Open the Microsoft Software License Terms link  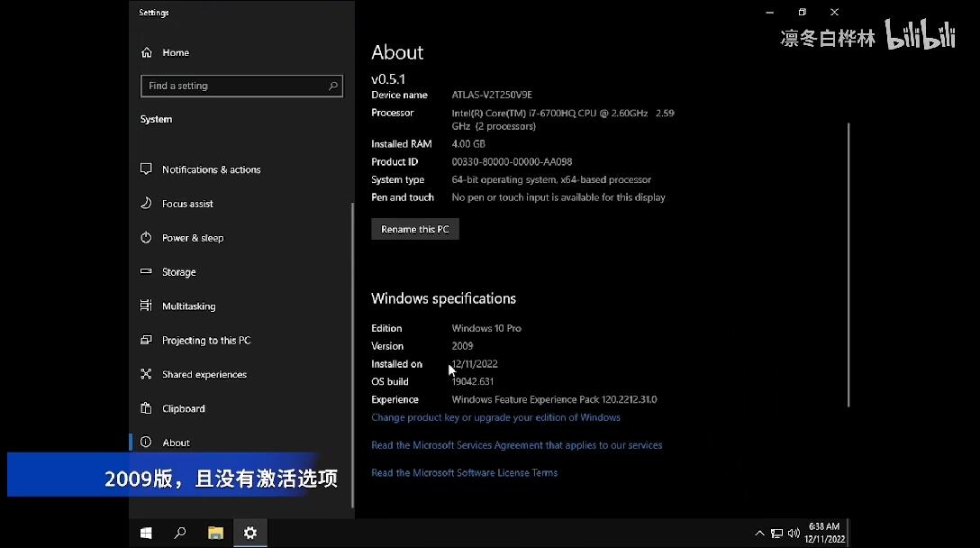pyautogui.click(x=465, y=472)
